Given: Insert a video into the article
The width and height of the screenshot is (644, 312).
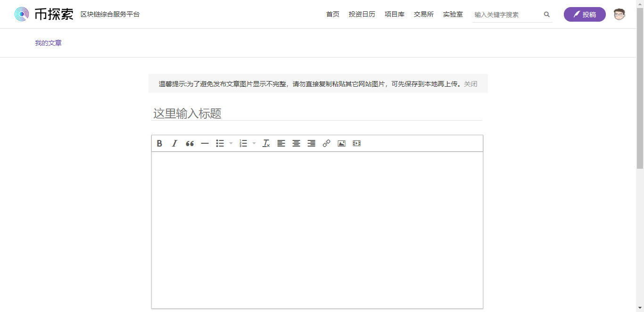Looking at the screenshot, I should (356, 143).
